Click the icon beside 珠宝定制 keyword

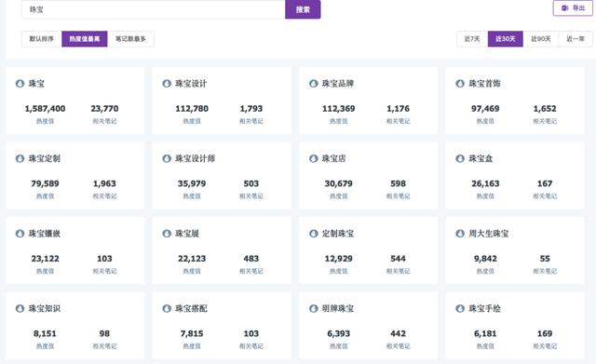pos(20,158)
